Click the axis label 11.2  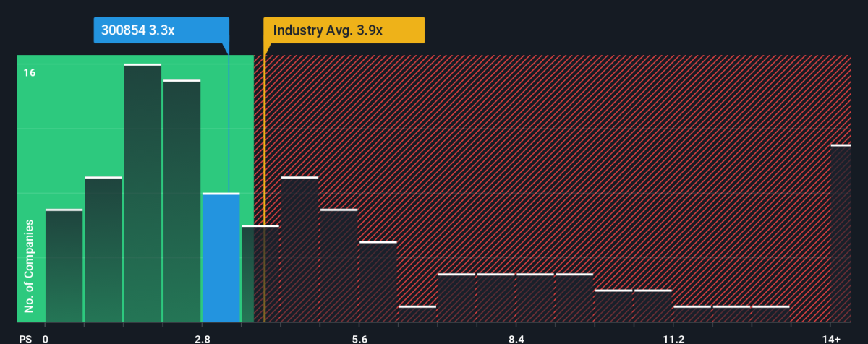coord(673,339)
